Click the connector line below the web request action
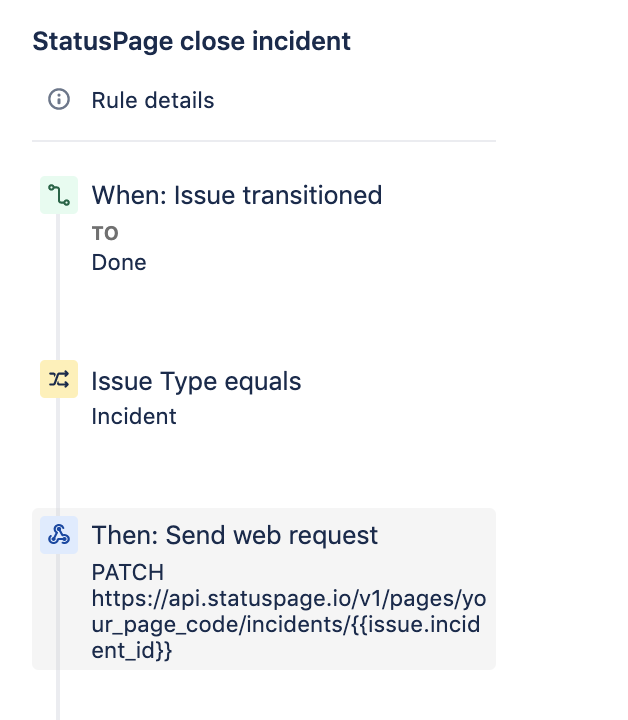This screenshot has height=720, width=628. pyautogui.click(x=59, y=695)
